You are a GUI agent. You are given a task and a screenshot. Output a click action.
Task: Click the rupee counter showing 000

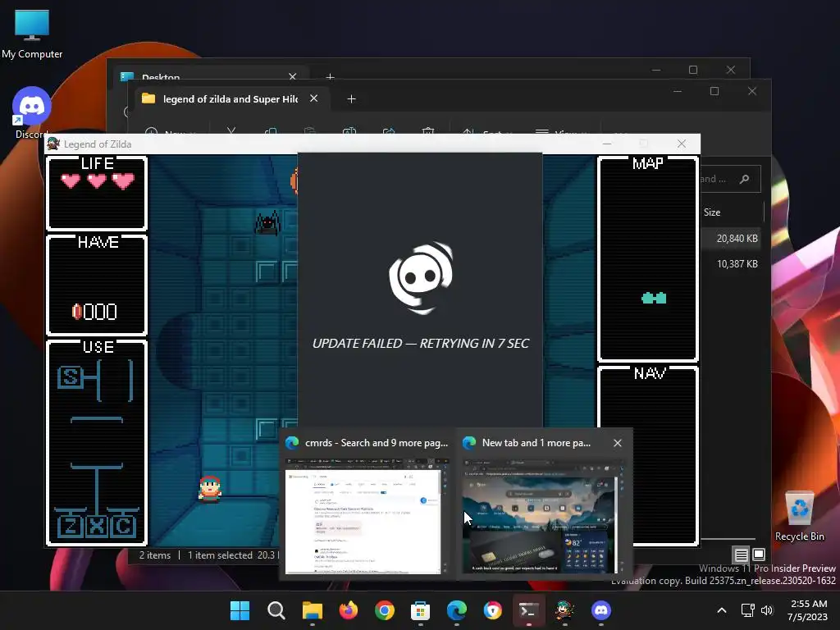pos(94,312)
